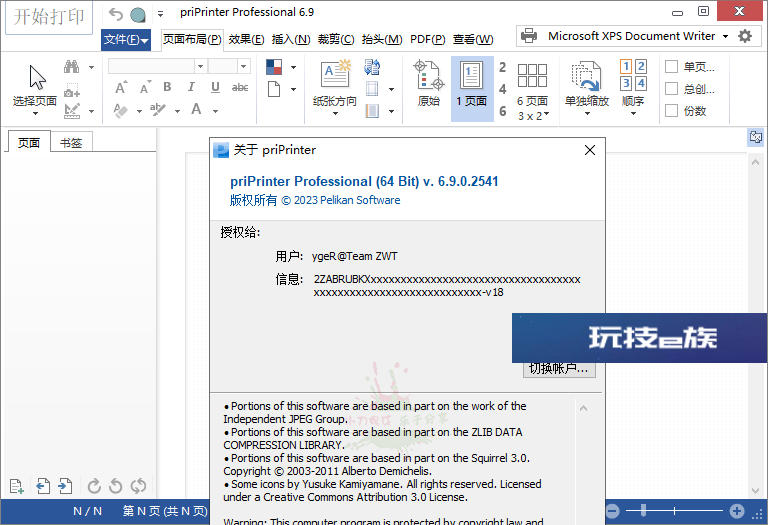This screenshot has height=525, width=768.
Task: Click zoom in plus button
Action: (x=737, y=511)
